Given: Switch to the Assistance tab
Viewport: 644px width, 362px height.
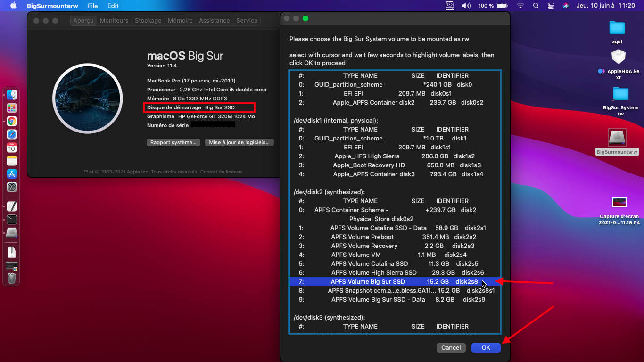Looking at the screenshot, I should pyautogui.click(x=215, y=21).
